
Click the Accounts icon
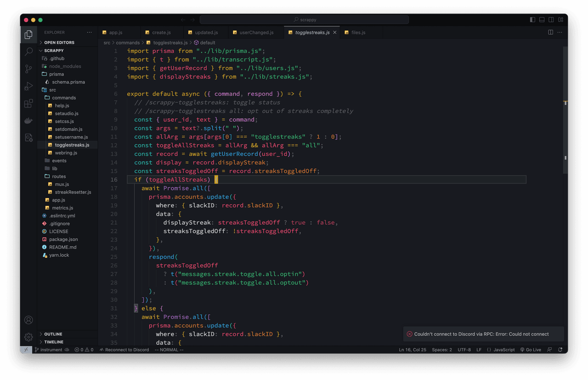pyautogui.click(x=28, y=320)
